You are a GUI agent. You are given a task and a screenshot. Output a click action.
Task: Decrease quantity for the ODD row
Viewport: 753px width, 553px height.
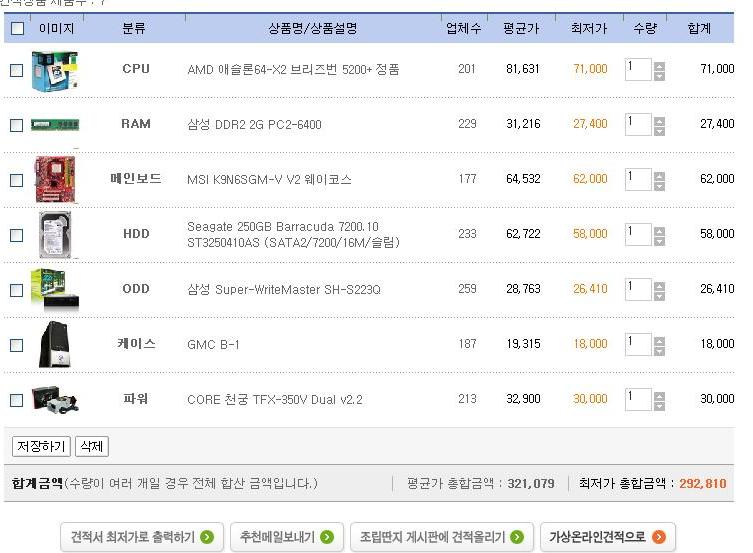coord(659,296)
